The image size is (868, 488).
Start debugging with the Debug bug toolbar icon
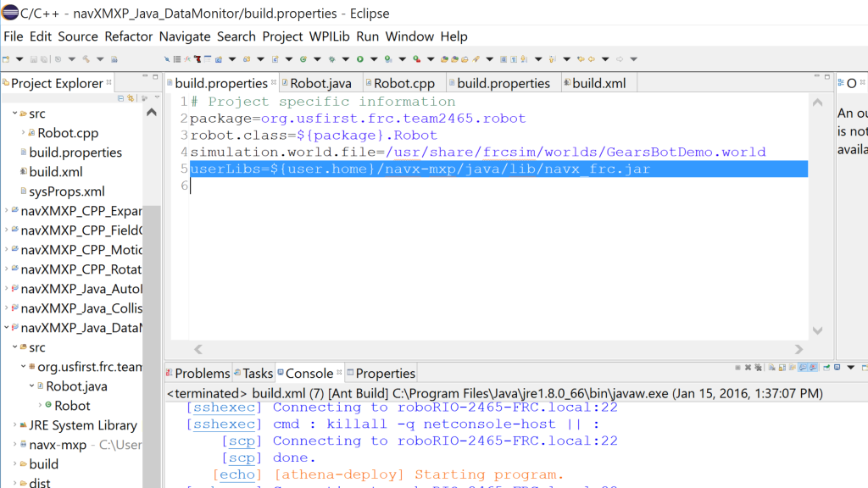pos(332,59)
